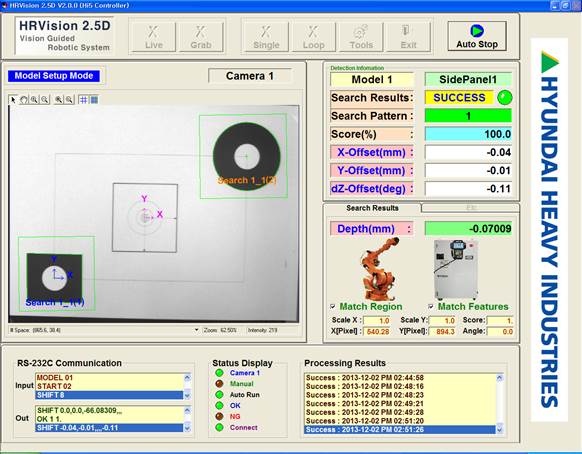Click the X[Pixel] value field

[x=376, y=331]
